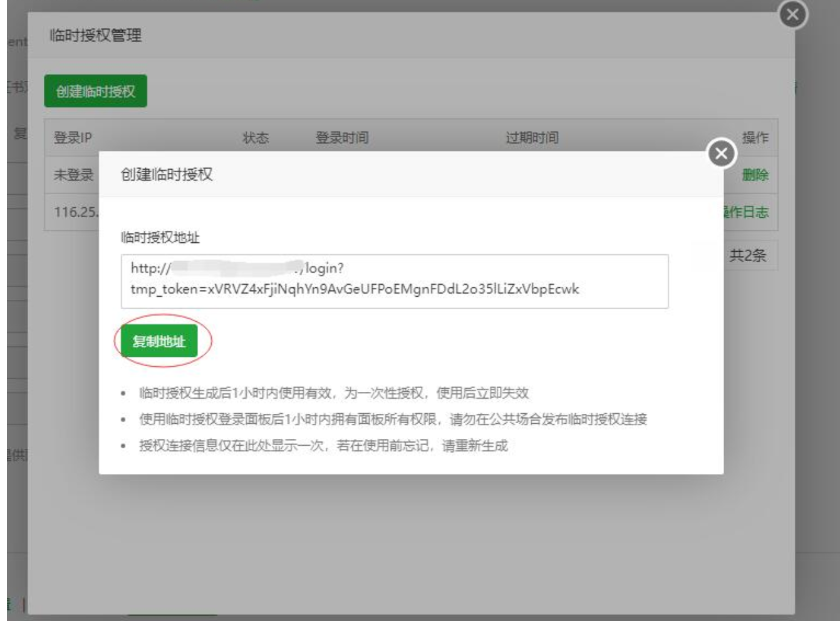Click the 创建临时授权 button behind the dialog
The width and height of the screenshot is (840, 621).
tap(95, 91)
